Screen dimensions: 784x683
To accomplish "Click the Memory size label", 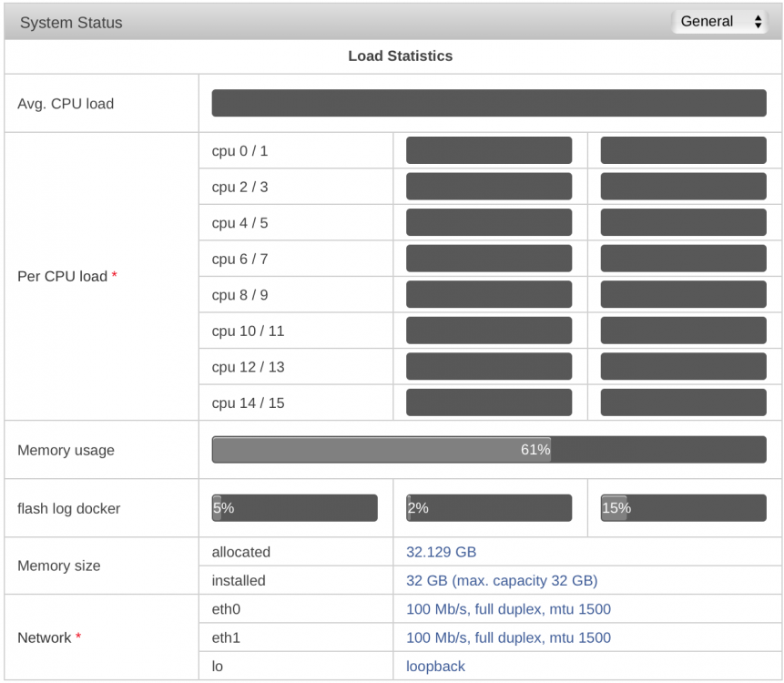I will (x=58, y=566).
